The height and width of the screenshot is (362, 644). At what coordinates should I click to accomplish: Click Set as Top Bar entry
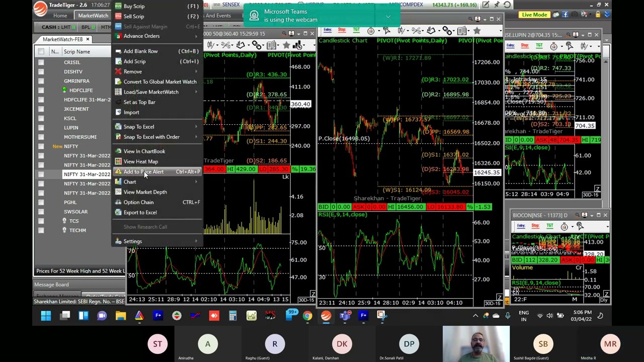coord(156,102)
